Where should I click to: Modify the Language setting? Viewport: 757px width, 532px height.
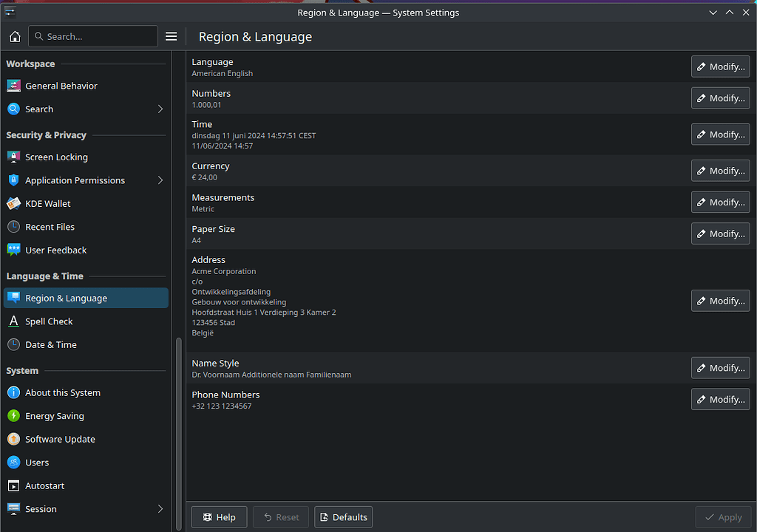720,66
